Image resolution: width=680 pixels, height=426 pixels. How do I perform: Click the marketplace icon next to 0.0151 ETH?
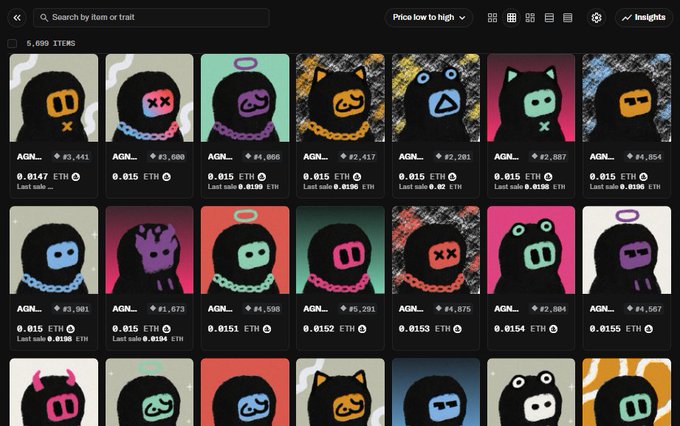[x=267, y=329]
